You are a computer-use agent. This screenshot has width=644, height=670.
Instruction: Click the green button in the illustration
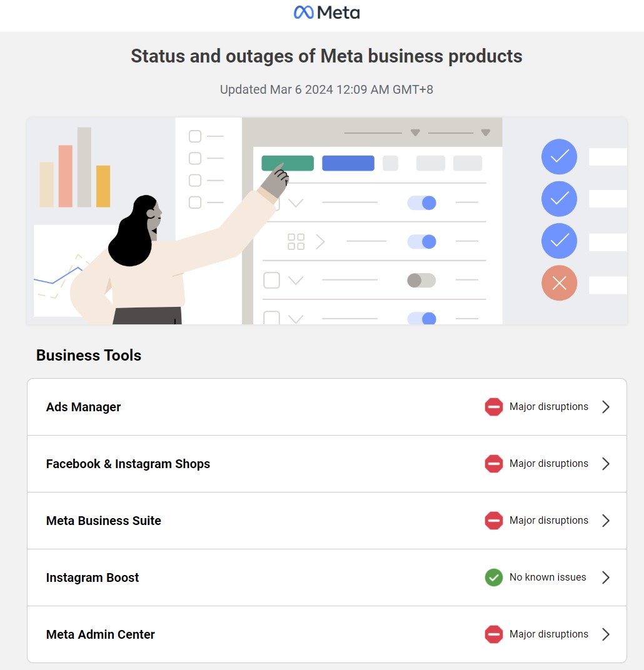click(x=288, y=163)
